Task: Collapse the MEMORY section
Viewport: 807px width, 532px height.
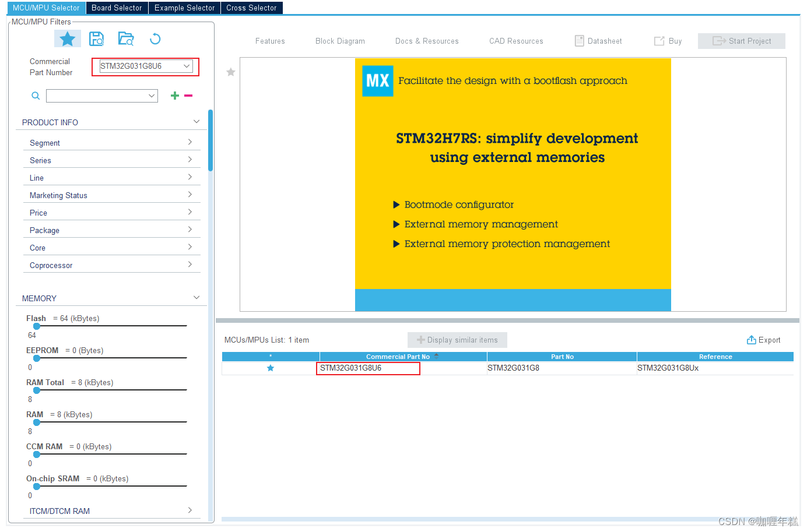Action: pos(197,298)
